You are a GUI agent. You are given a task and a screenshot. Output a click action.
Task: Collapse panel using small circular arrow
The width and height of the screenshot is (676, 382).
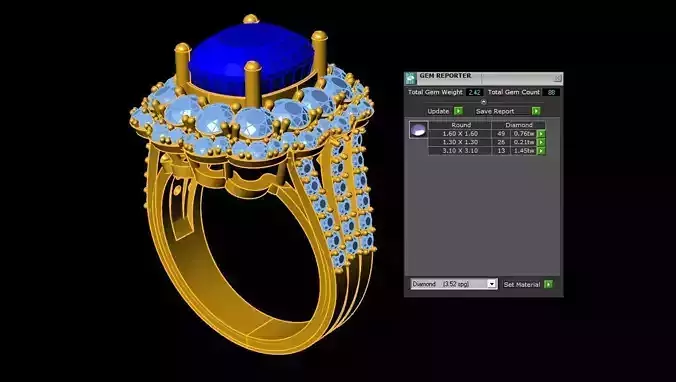pyautogui.click(x=483, y=102)
